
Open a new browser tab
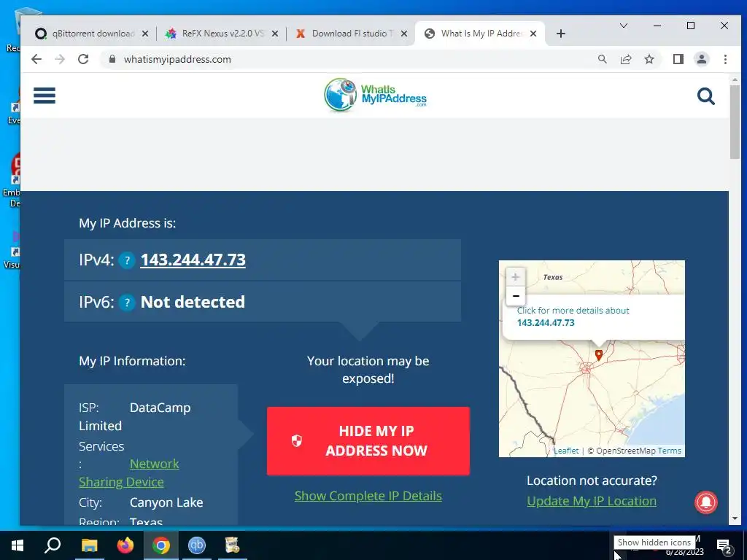click(561, 34)
